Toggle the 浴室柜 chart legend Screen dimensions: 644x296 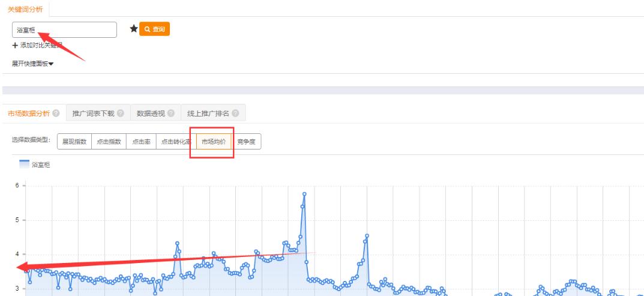click(35, 165)
